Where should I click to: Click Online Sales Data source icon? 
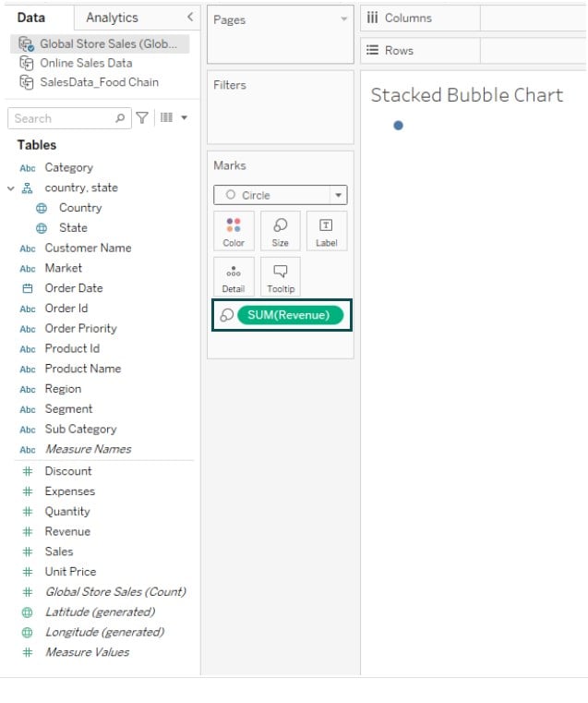click(27, 63)
